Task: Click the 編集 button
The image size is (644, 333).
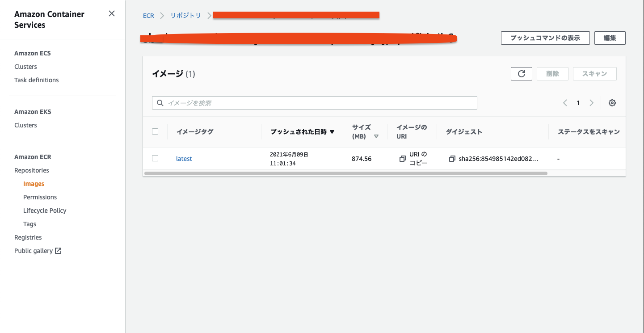Action: coord(610,38)
